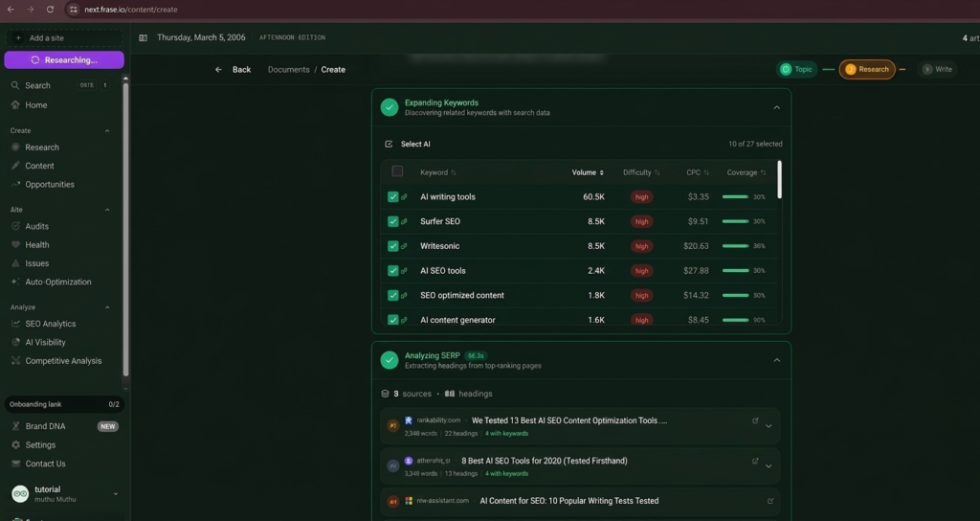Click the Opportunities sidebar icon
980x521 pixels.
click(15, 184)
